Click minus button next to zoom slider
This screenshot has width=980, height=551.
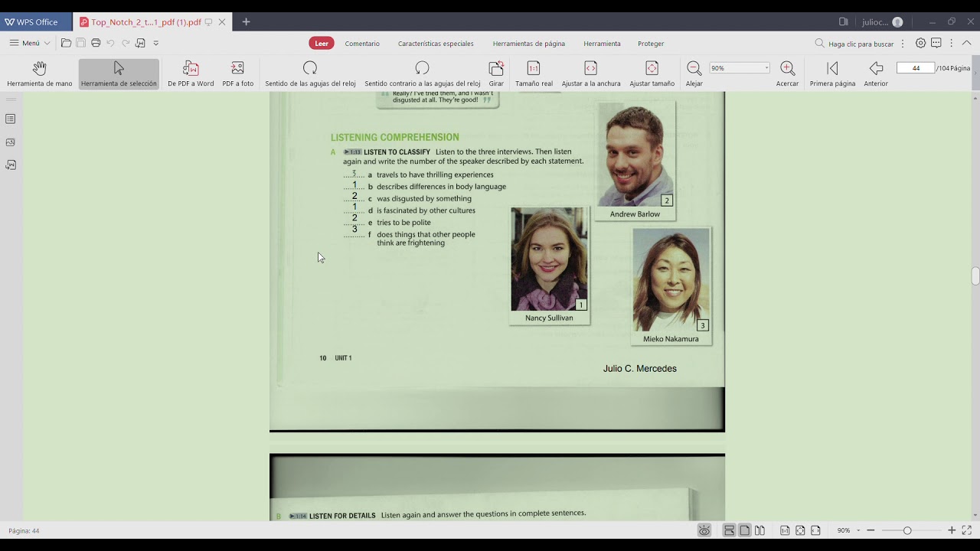872,530
